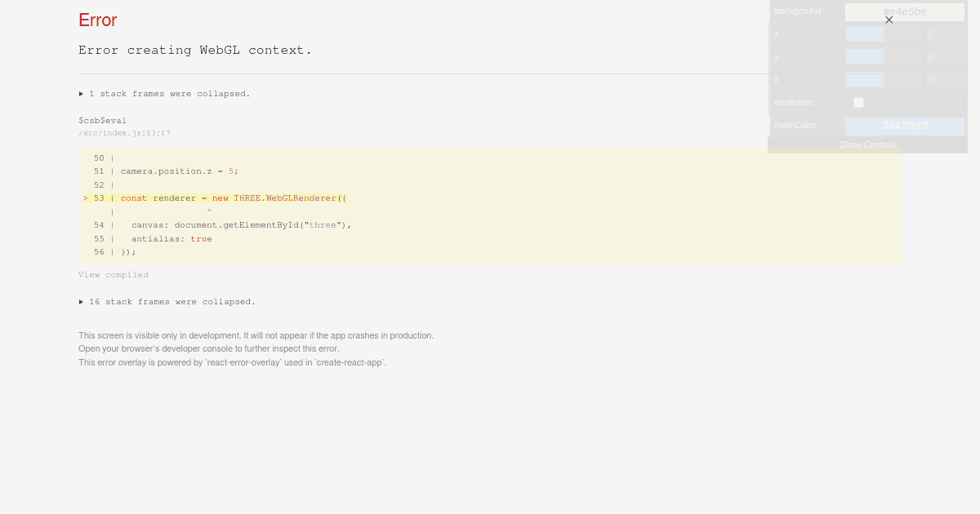Click the background color field #e4e5be
The image size is (980, 514).
tap(905, 12)
